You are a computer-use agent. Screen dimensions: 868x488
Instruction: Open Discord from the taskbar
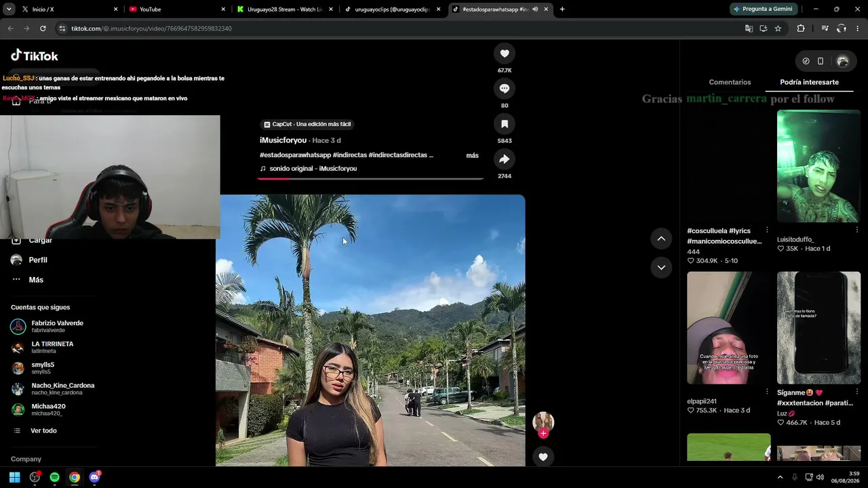tap(94, 477)
